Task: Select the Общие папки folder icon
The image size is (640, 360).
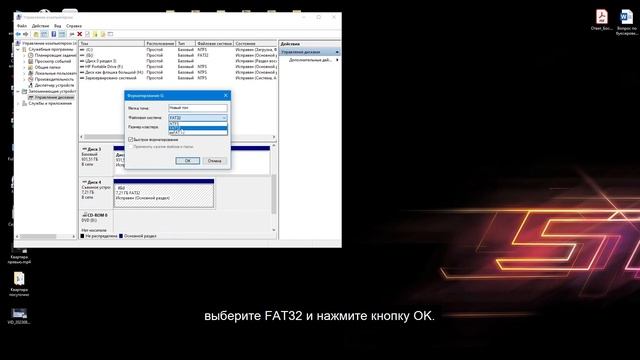Action: 31,67
